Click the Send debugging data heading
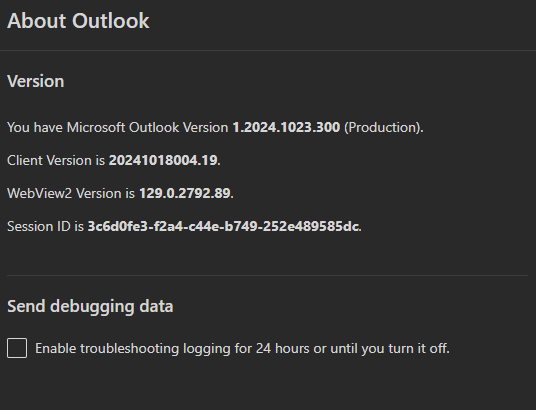536x410 pixels. pos(90,306)
